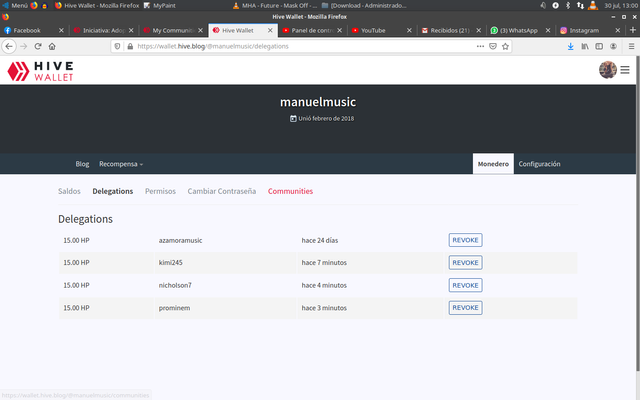Bookmark this page with the star icon
The image size is (640, 400).
pyautogui.click(x=505, y=47)
